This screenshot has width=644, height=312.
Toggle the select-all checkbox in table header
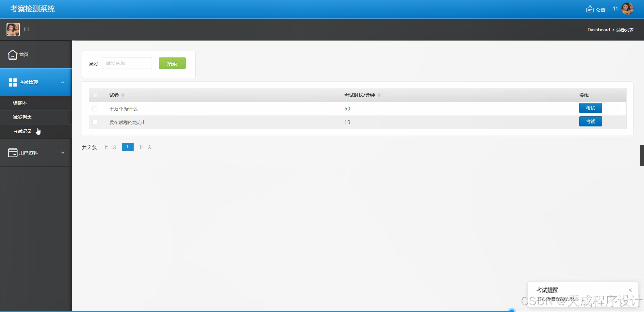95,95
